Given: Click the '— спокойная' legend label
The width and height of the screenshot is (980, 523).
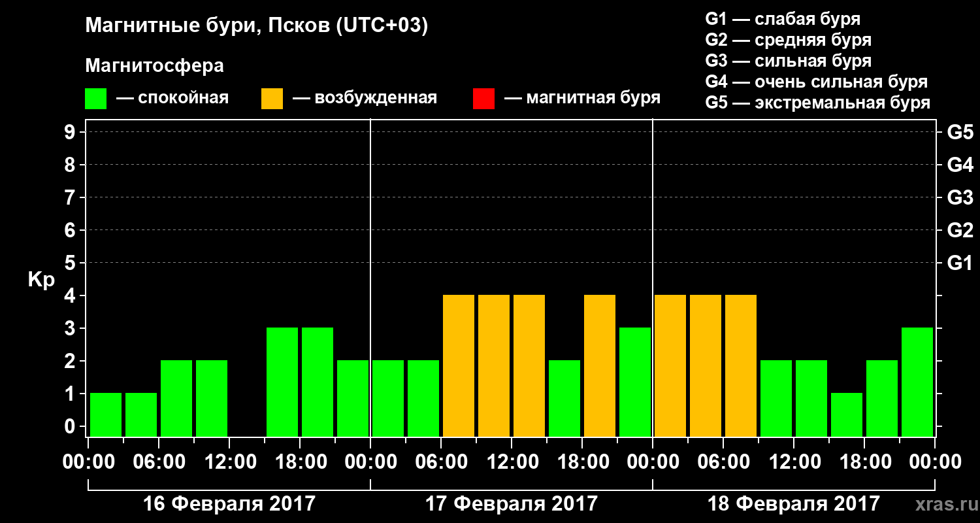Looking at the screenshot, I should pos(172,98).
